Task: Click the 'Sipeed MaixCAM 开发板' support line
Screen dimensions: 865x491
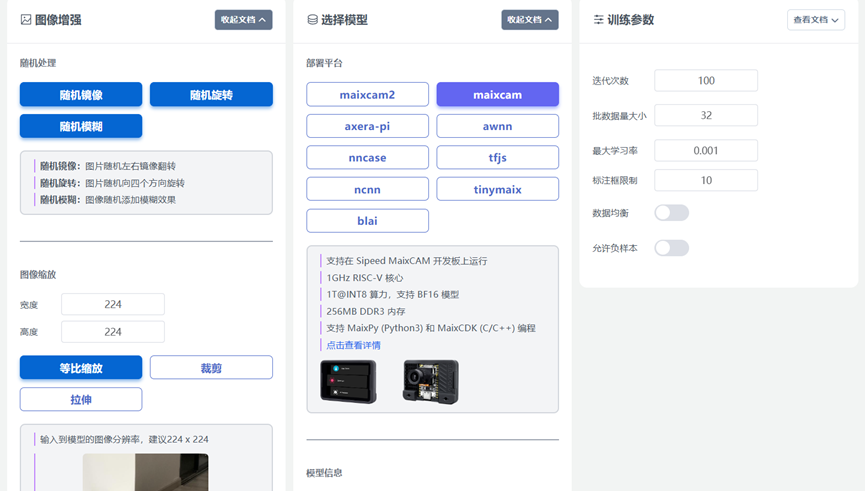Action: 407,260
